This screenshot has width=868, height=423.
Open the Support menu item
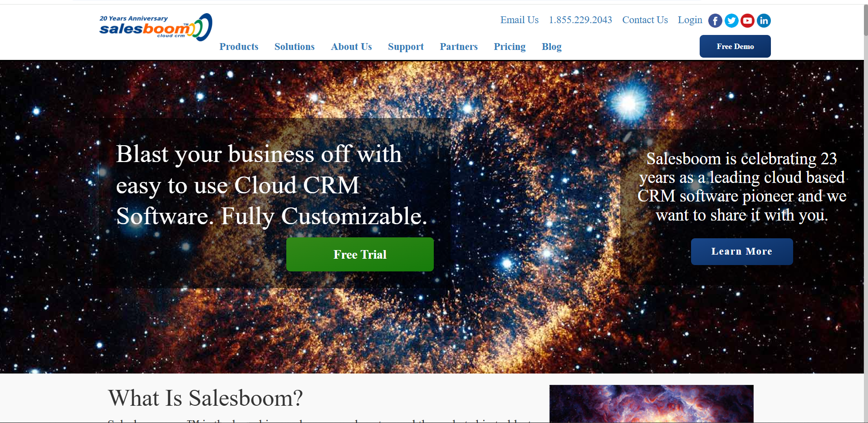point(406,47)
